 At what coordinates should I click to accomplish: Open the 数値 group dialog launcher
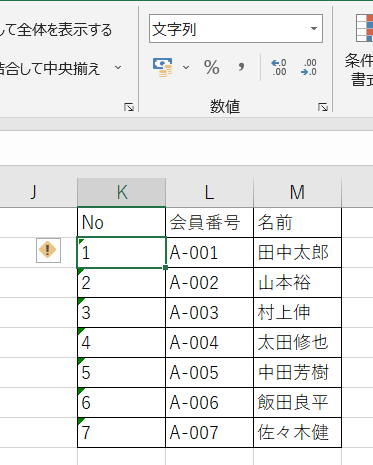pos(323,107)
